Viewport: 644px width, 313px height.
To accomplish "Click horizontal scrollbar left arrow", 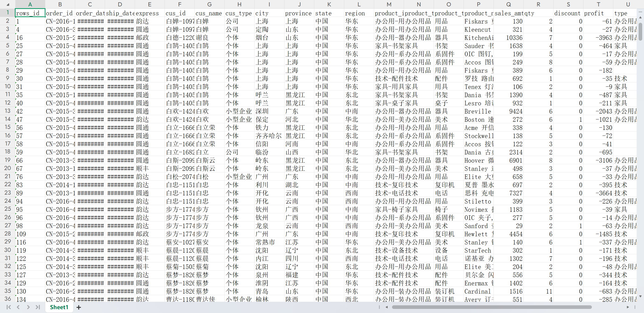I will tap(387, 307).
